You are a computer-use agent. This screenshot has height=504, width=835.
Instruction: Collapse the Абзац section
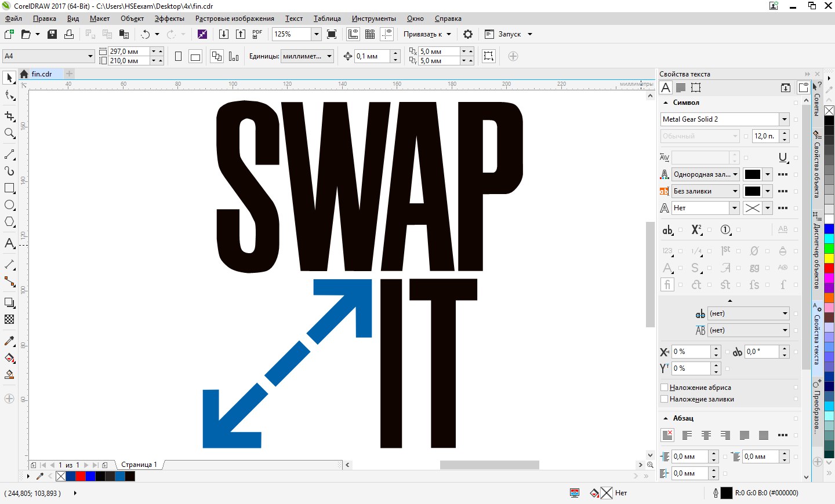666,418
